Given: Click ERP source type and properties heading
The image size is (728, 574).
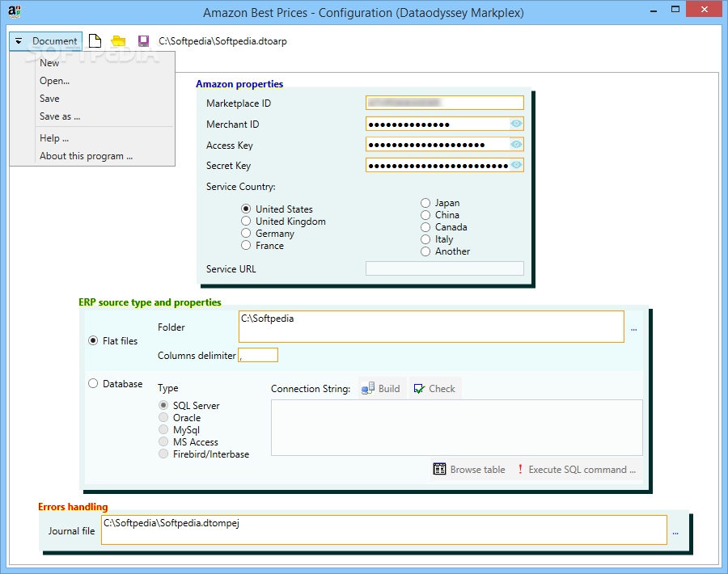Looking at the screenshot, I should pos(150,302).
